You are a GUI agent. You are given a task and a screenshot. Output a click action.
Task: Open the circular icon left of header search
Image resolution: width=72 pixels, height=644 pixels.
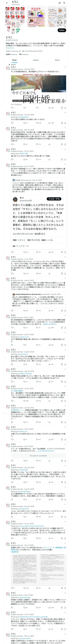coord(60,3)
